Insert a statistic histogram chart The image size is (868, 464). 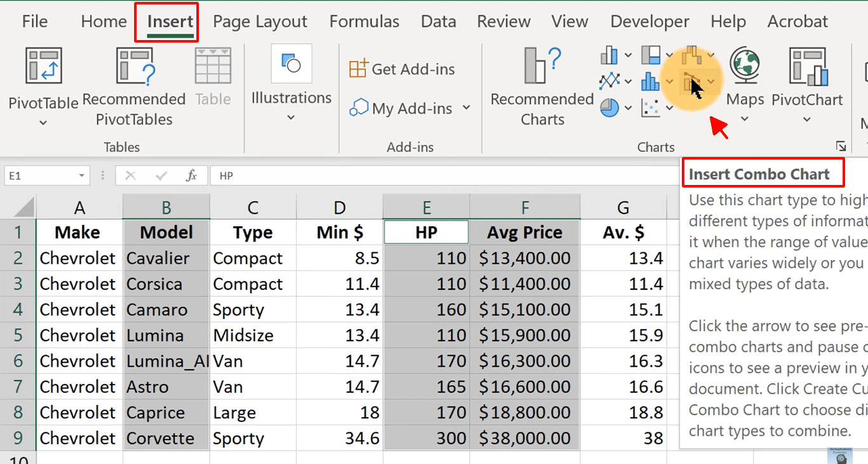point(651,81)
